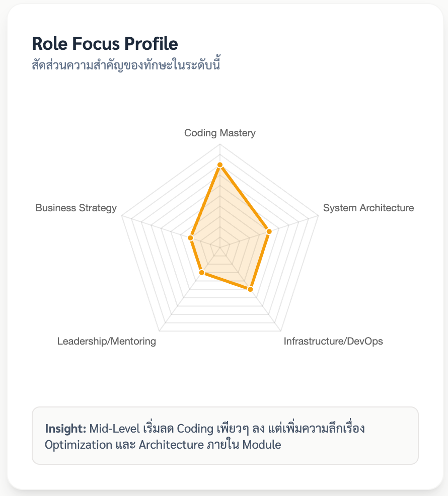448x496 pixels.
Task: Select the Thai subtitle under the heading
Action: point(126,65)
